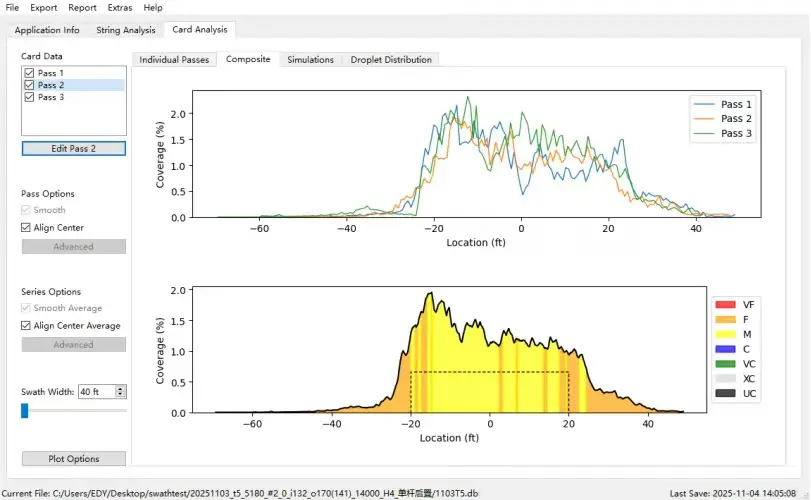Disable Align Center pass option

27,228
